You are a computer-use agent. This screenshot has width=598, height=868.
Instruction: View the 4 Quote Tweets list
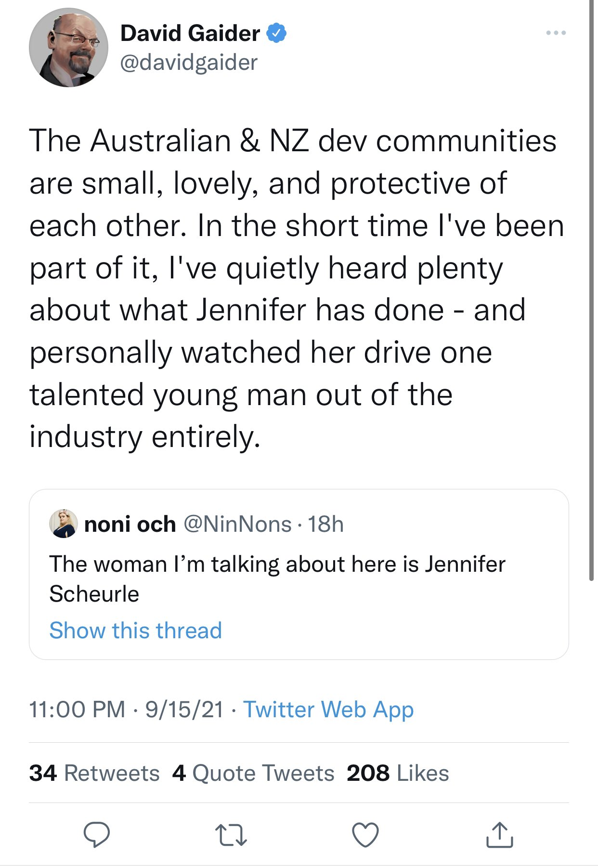[253, 773]
